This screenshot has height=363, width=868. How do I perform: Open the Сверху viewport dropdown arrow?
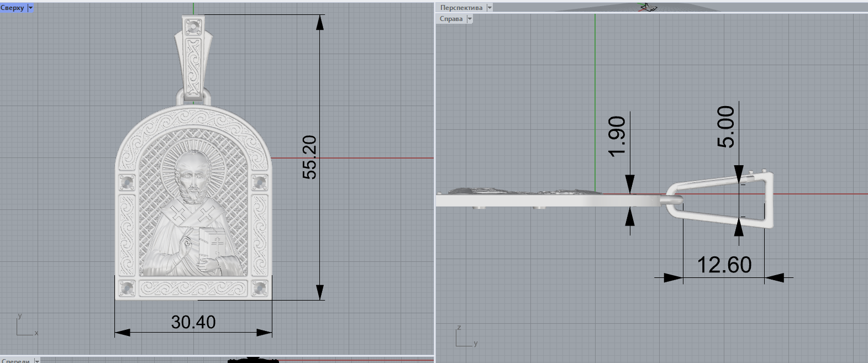click(30, 8)
